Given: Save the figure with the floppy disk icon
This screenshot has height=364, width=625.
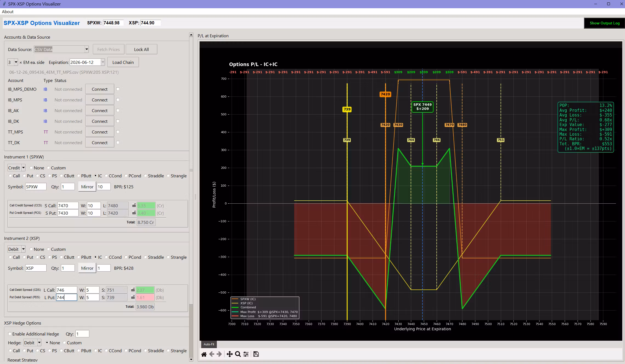Looking at the screenshot, I should [x=256, y=354].
